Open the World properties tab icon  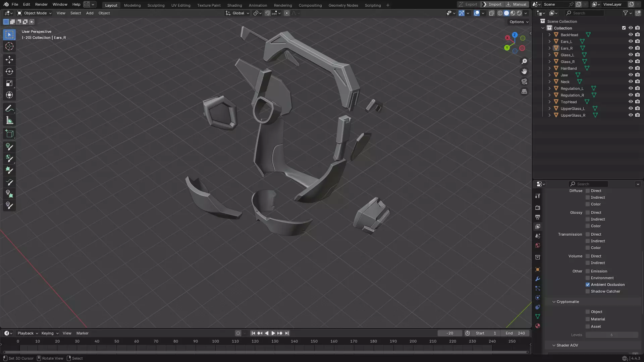[538, 245]
